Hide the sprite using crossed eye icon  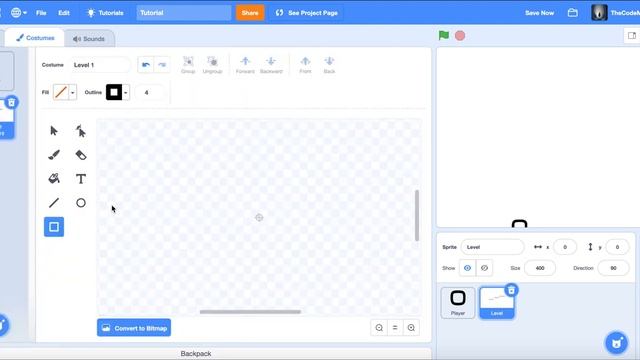[484, 268]
